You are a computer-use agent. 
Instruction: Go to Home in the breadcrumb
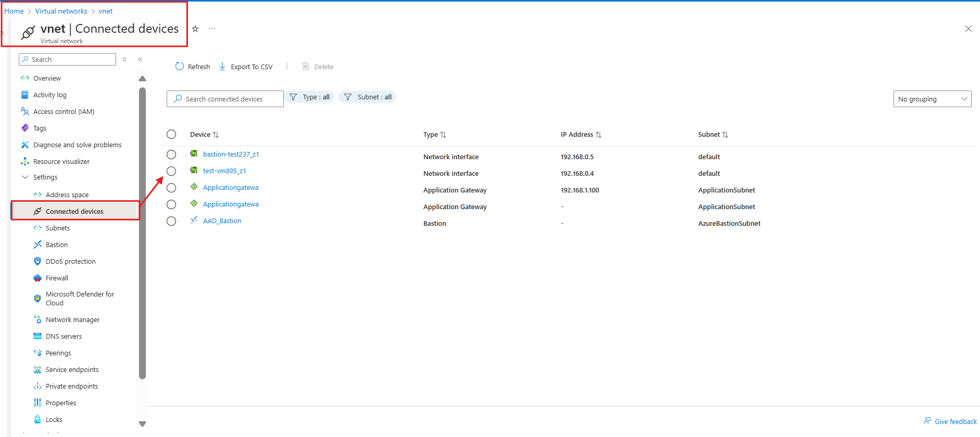pyautogui.click(x=14, y=11)
